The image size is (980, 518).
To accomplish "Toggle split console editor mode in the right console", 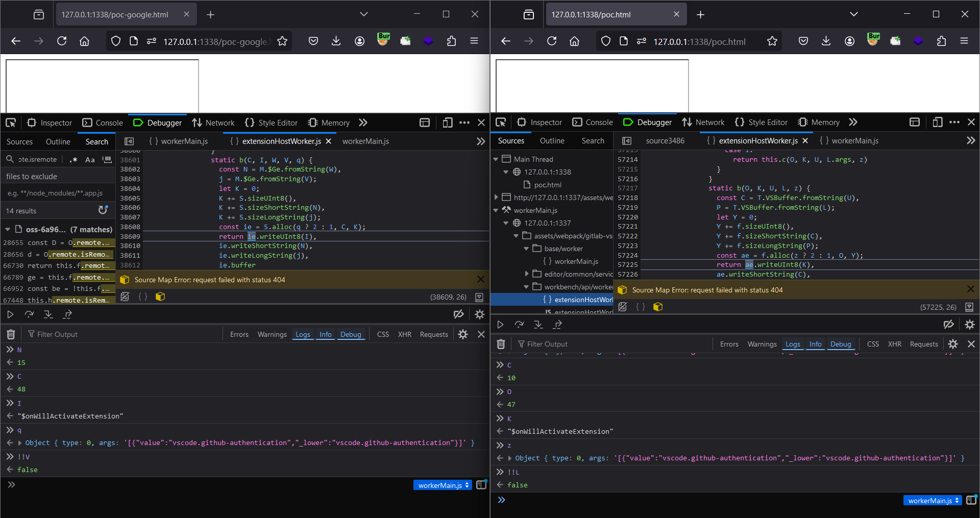I will [971, 500].
